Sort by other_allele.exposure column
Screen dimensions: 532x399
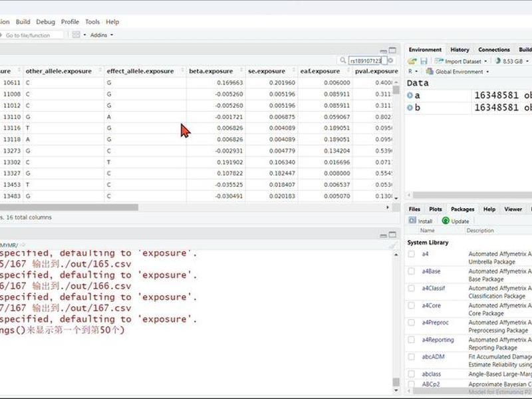click(x=63, y=71)
